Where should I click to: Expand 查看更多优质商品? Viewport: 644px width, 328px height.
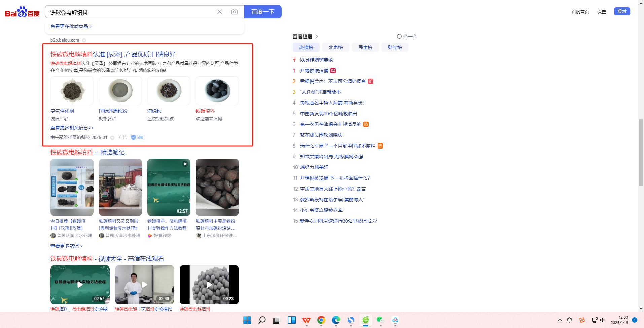[x=71, y=26]
